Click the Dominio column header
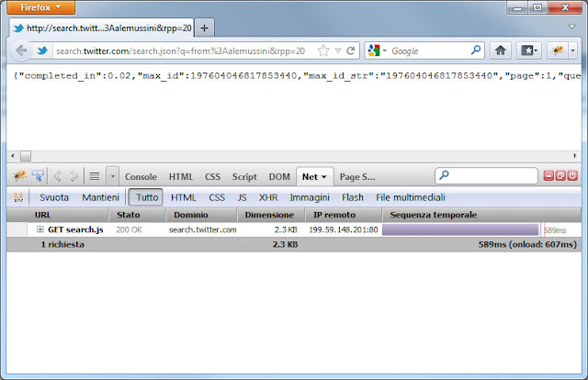This screenshot has height=380, width=588. (201, 215)
